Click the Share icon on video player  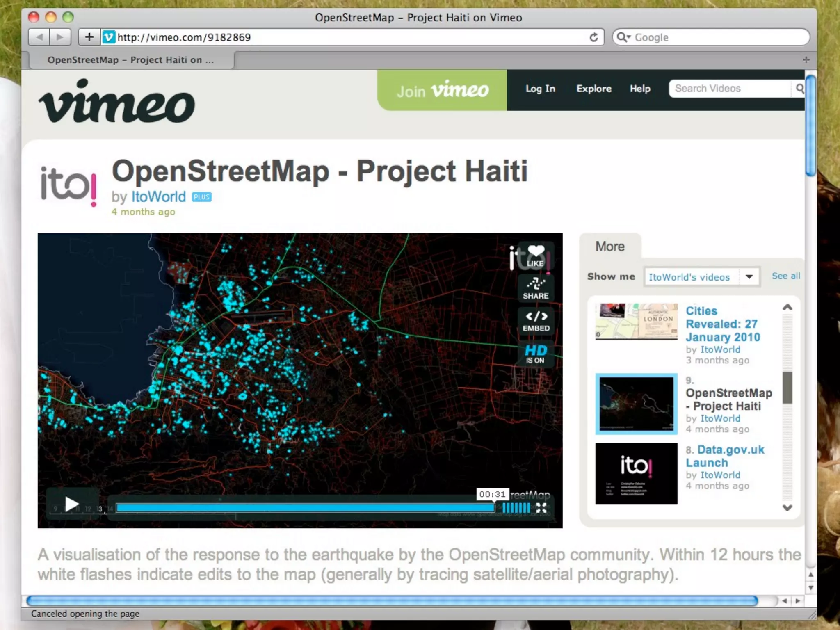pyautogui.click(x=536, y=288)
